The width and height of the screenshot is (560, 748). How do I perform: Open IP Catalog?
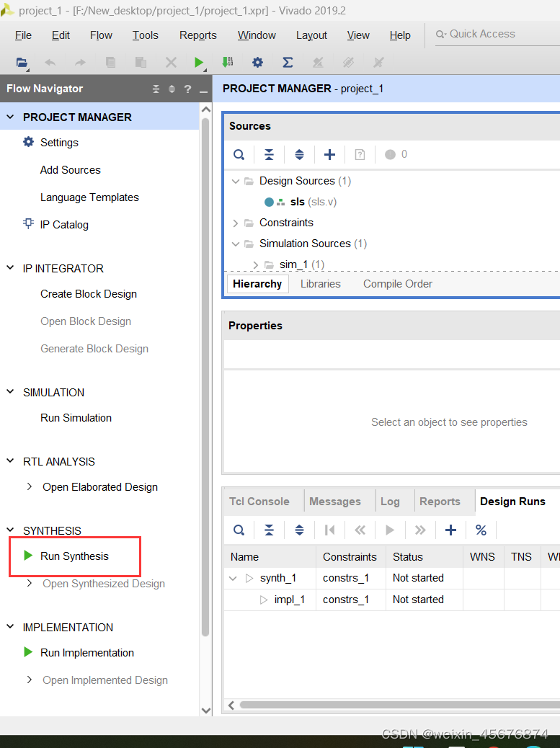64,225
